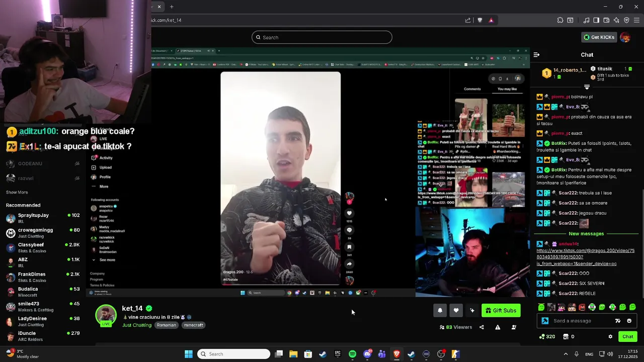Screen dimensions: 644x362
Task: Open the Just Chatting category link
Action: coord(137,325)
